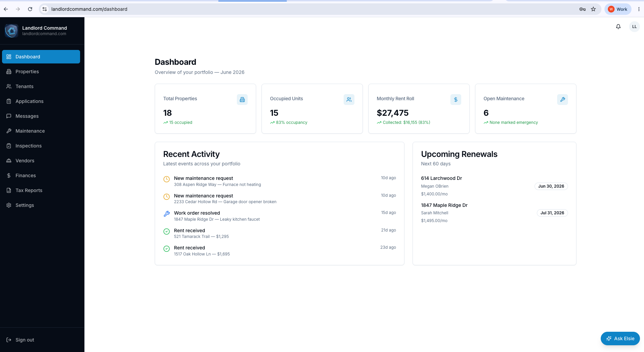The height and width of the screenshot is (352, 644).
Task: Click '83% occupancy' text
Action: coord(292,123)
